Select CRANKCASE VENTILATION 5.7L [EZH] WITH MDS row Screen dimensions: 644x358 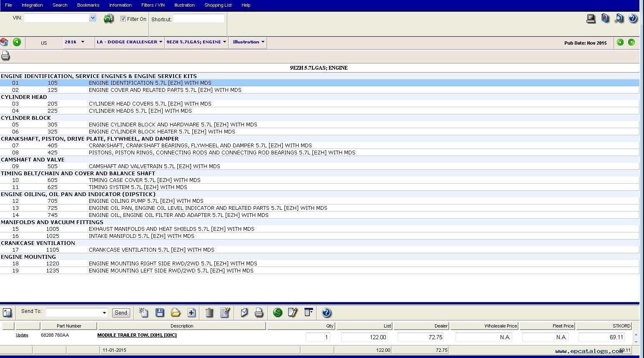[x=319, y=250]
